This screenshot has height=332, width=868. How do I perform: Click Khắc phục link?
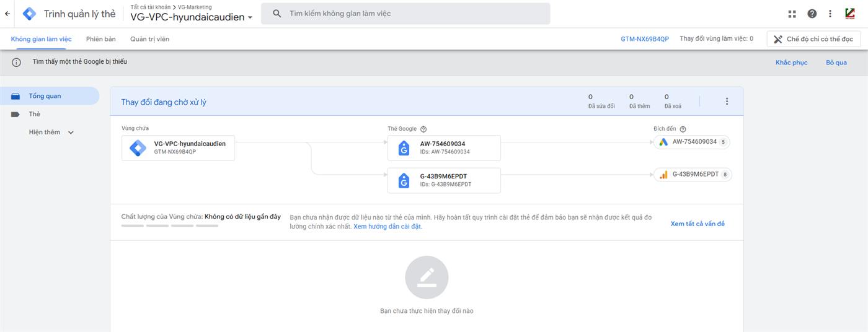point(791,63)
